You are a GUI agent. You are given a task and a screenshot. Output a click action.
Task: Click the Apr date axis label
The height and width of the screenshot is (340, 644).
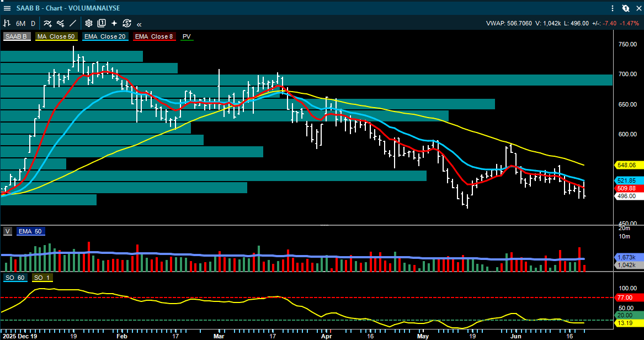pyautogui.click(x=327, y=336)
